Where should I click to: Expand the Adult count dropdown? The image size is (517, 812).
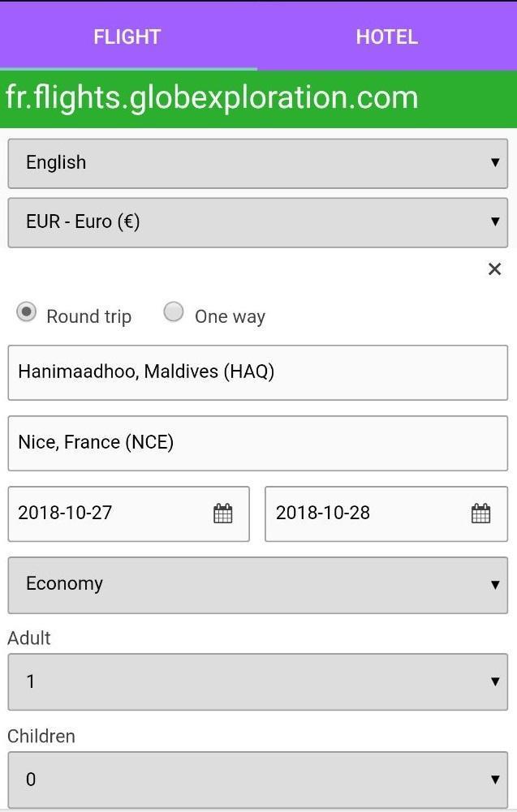(x=257, y=682)
